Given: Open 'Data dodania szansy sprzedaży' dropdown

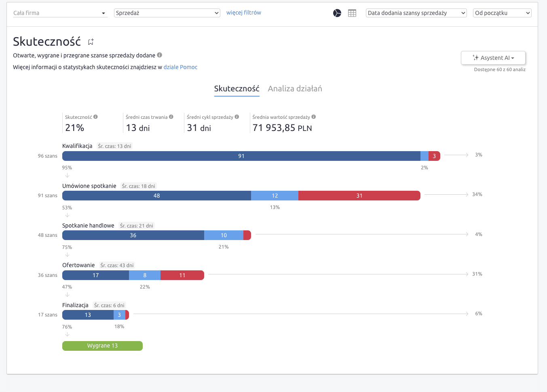Looking at the screenshot, I should point(416,13).
